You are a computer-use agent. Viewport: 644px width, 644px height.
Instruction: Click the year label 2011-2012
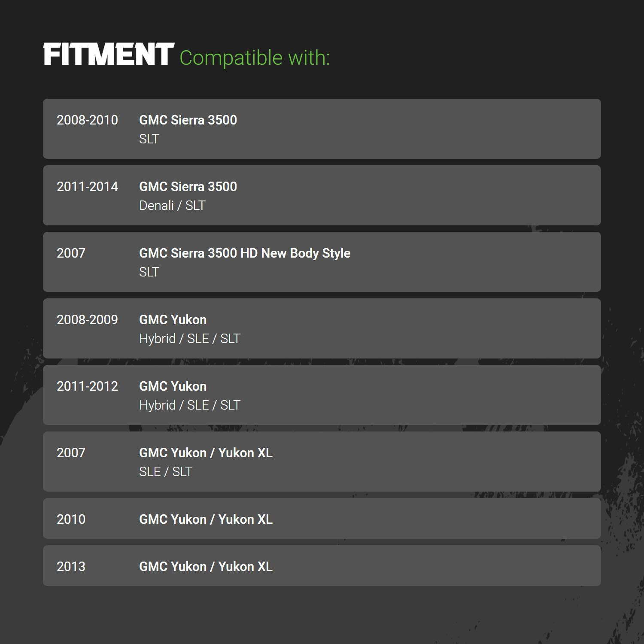point(87,386)
